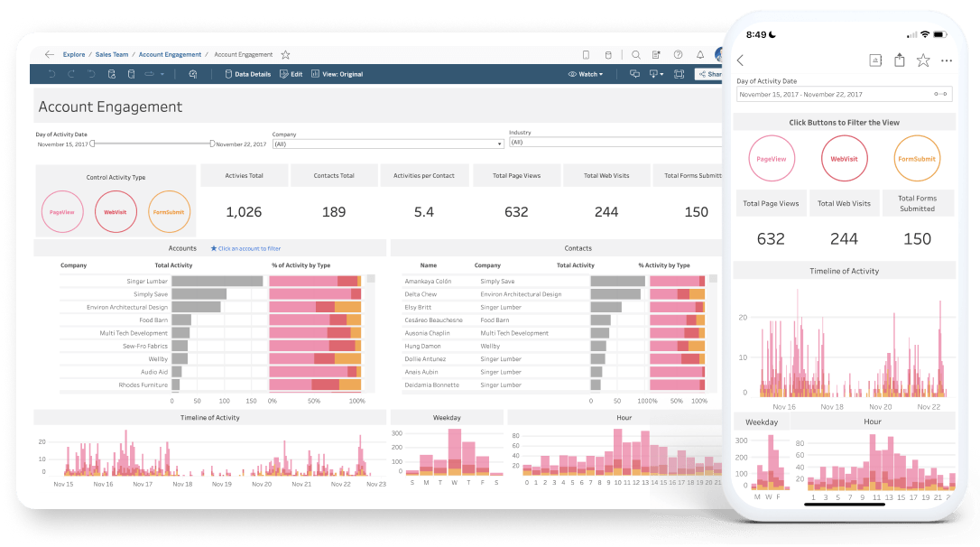Click the favorite star next to the Account Engagement breadcrumb
Screen dimensions: 980x547
tap(285, 55)
